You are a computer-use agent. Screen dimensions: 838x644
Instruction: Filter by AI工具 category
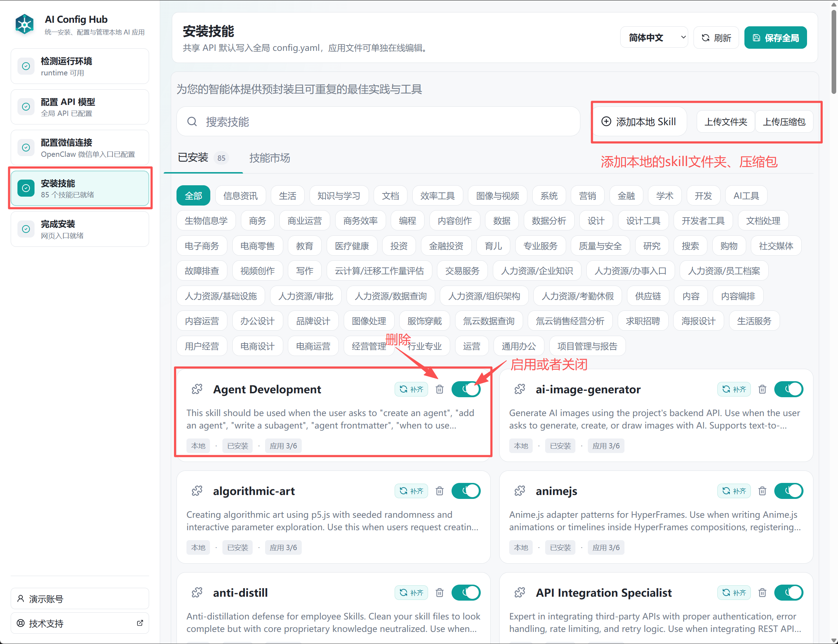(x=746, y=196)
